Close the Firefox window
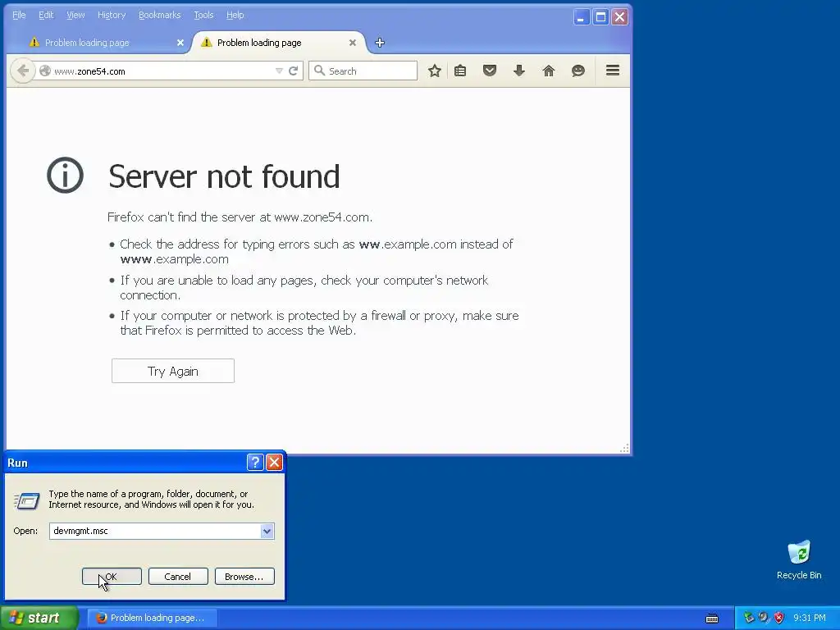 point(620,17)
